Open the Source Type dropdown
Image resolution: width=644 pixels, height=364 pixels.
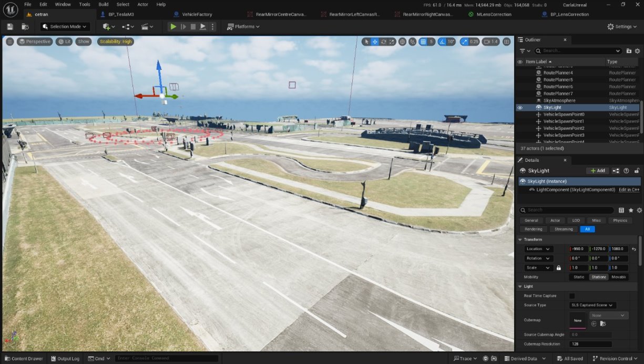click(592, 305)
